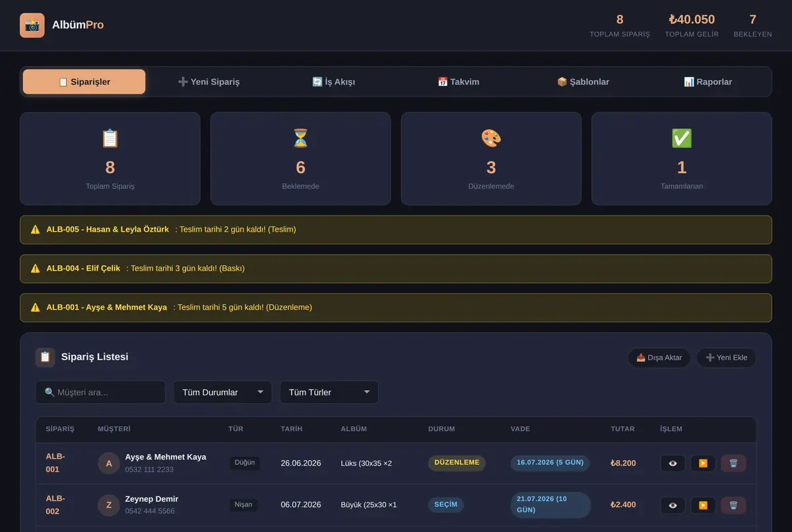
Task: Select the Takvim tab
Action: pos(458,82)
